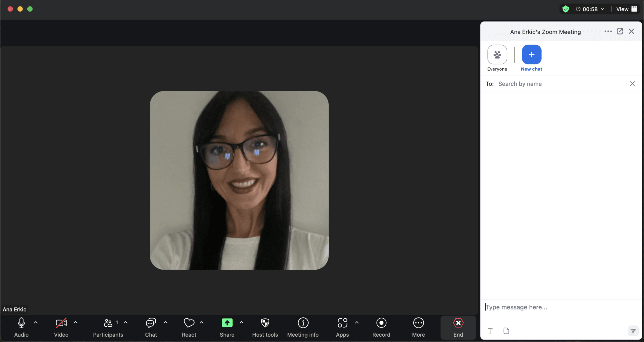This screenshot has height=342, width=644.
Task: Click the Type message here field
Action: pyautogui.click(x=561, y=307)
